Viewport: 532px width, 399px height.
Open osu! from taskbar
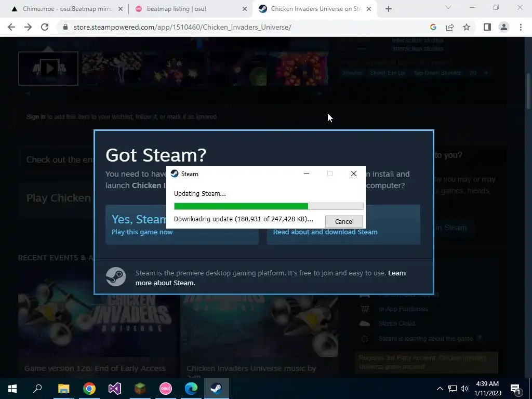166,389
